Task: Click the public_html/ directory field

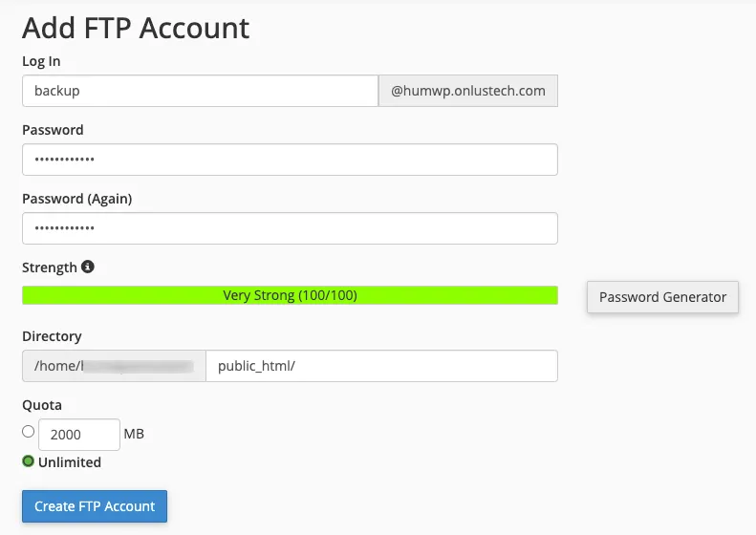Action: [381, 366]
